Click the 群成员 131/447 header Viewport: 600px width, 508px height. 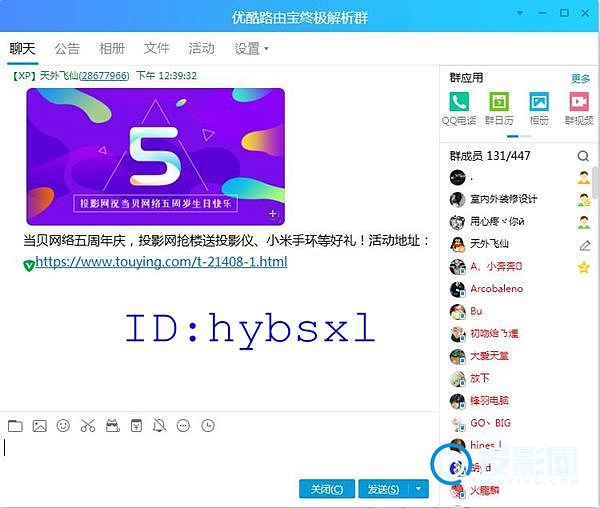pyautogui.click(x=490, y=156)
